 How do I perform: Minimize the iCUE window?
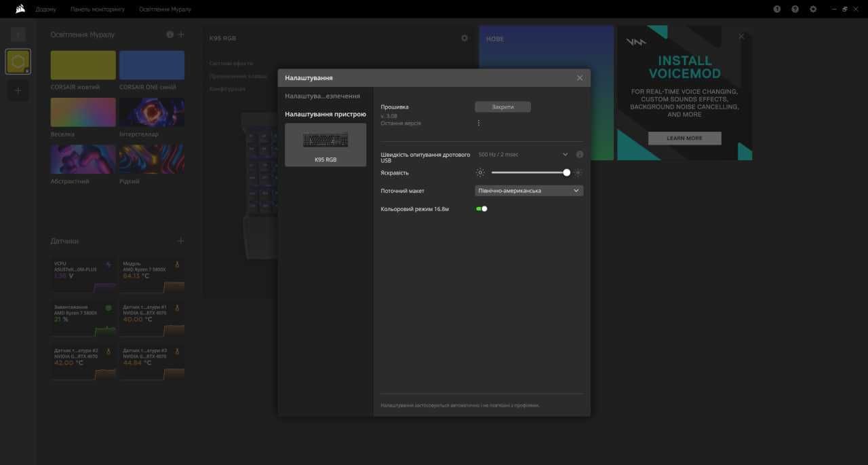click(x=833, y=9)
